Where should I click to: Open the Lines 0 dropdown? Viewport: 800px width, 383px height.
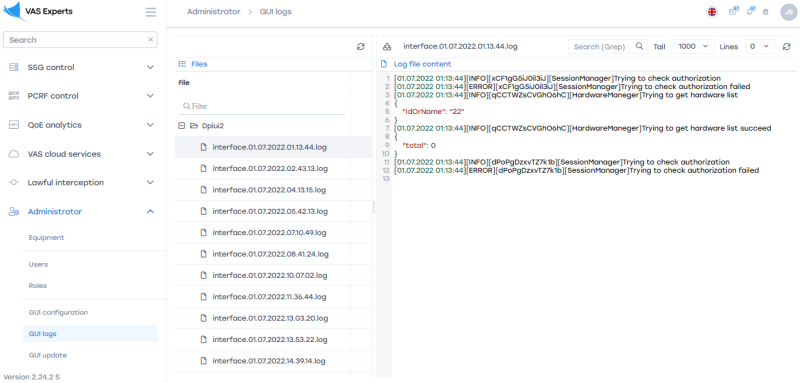pyautogui.click(x=760, y=46)
